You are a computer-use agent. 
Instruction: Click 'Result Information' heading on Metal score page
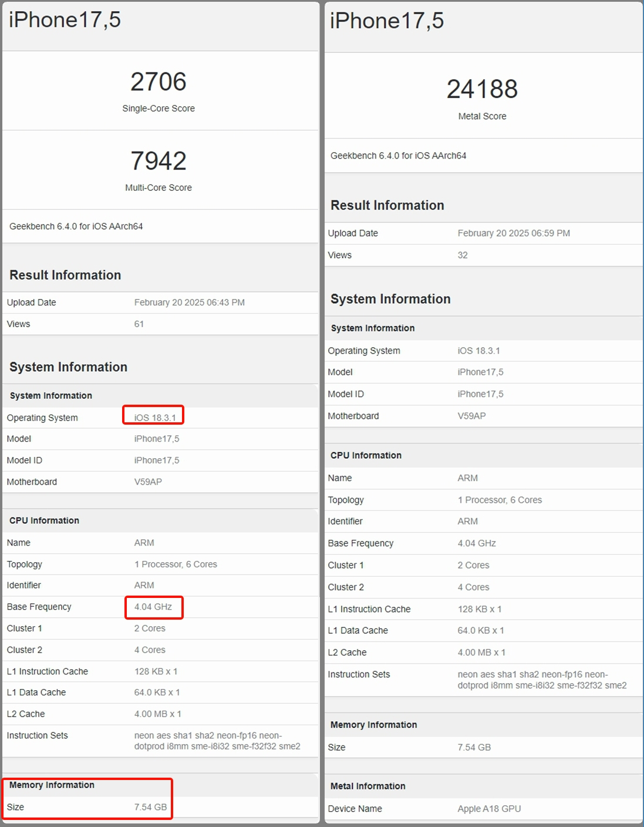tap(387, 205)
